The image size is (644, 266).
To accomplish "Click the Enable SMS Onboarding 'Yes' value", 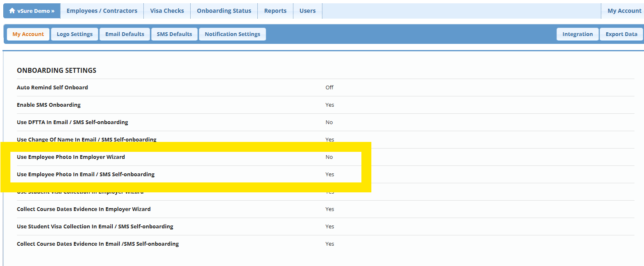I will pyautogui.click(x=329, y=105).
